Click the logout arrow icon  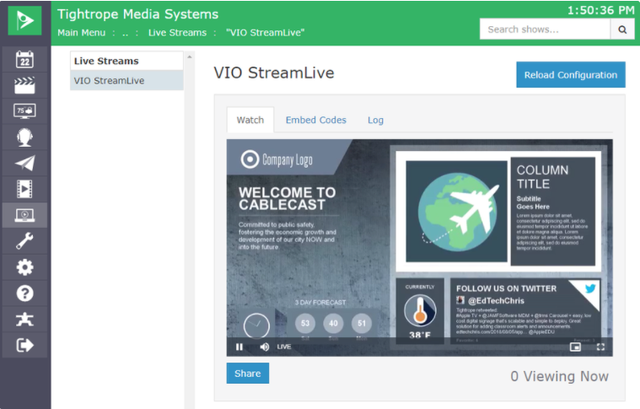pos(24,345)
